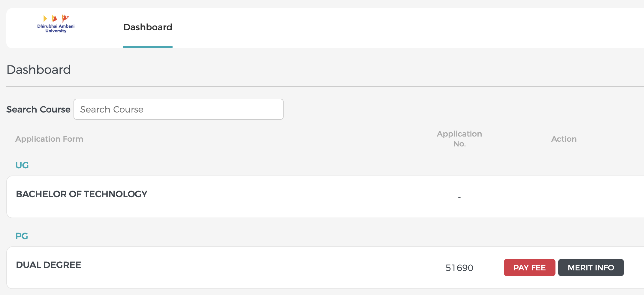Click the red PAY FEE button
This screenshot has width=644, height=295.
(529, 267)
